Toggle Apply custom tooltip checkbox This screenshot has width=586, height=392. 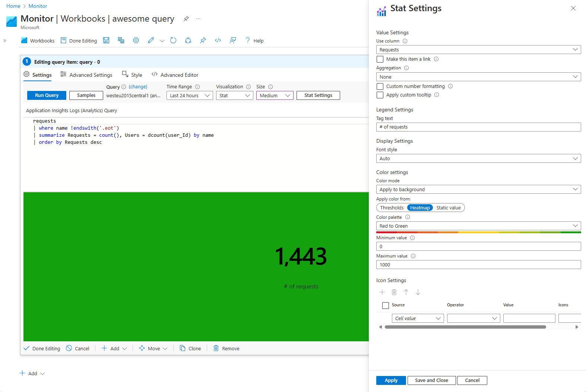pyautogui.click(x=380, y=95)
